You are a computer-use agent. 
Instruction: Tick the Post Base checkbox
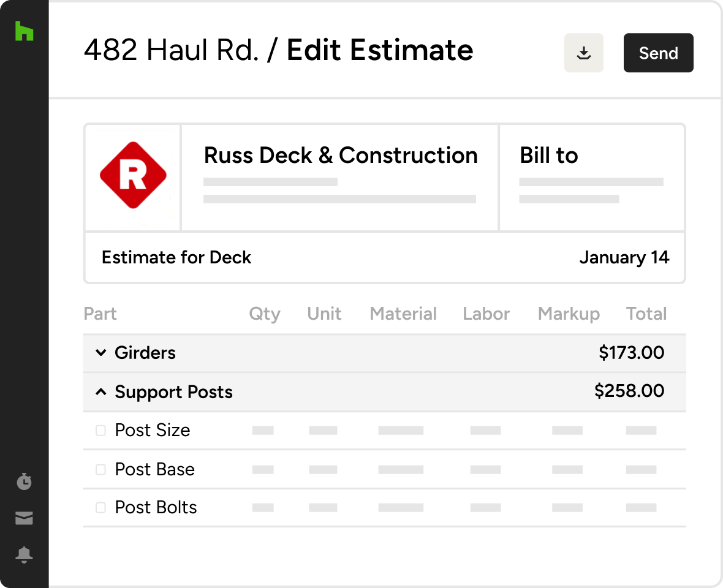click(x=100, y=470)
